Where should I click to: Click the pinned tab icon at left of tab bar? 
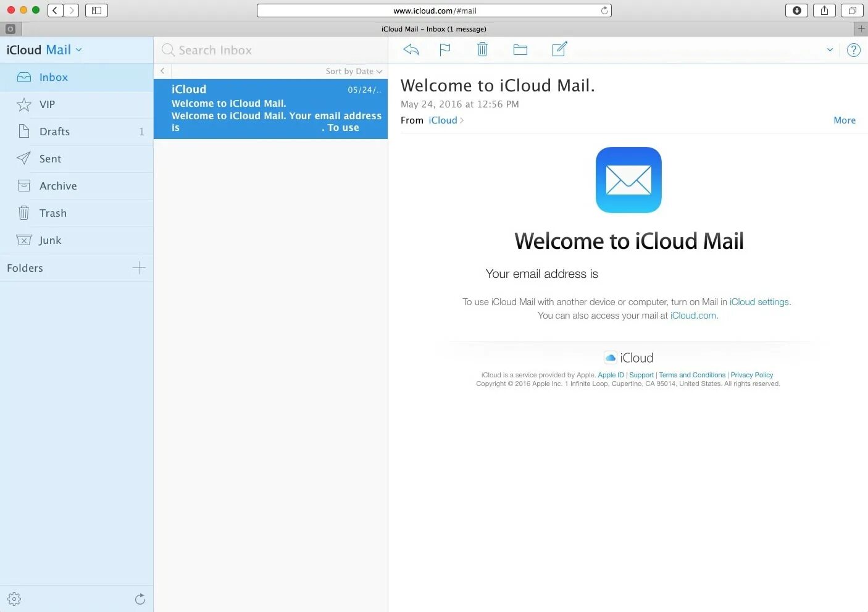tap(10, 29)
